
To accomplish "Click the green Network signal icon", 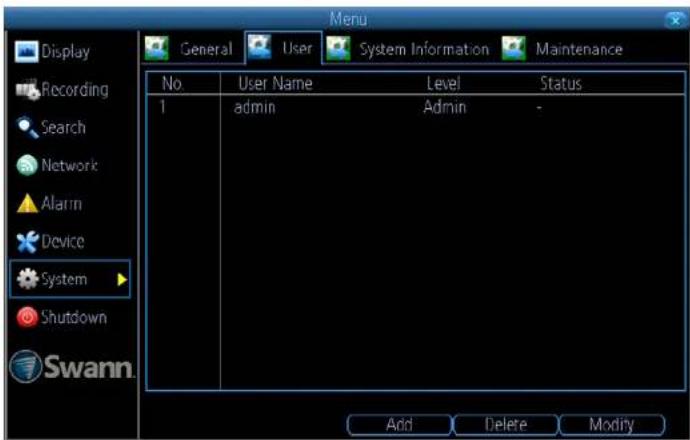I will 27,165.
